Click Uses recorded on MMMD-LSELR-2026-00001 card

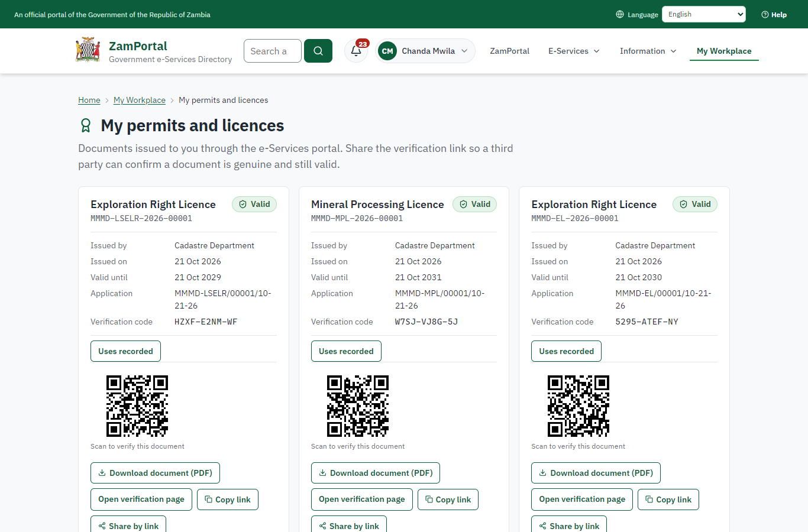click(x=125, y=351)
